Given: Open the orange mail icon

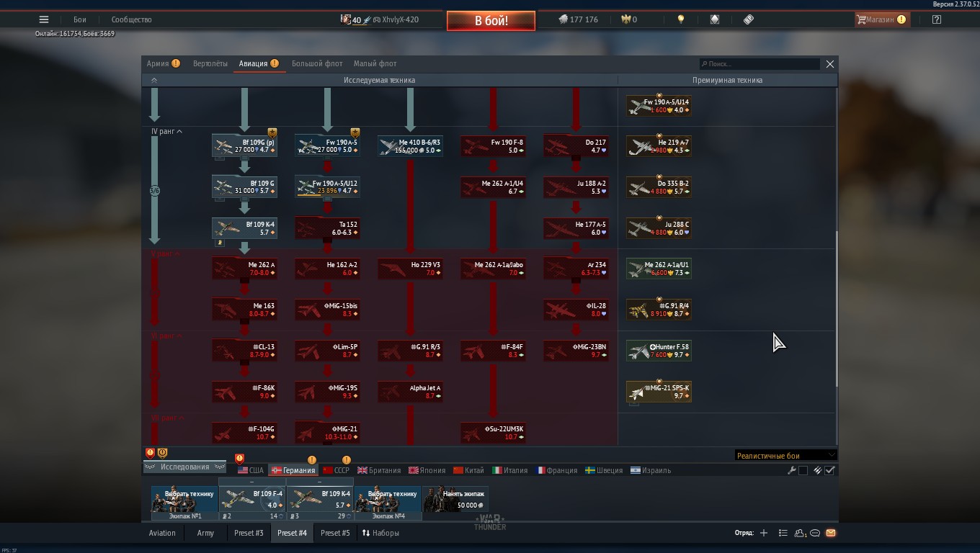Looking at the screenshot, I should pyautogui.click(x=831, y=533).
